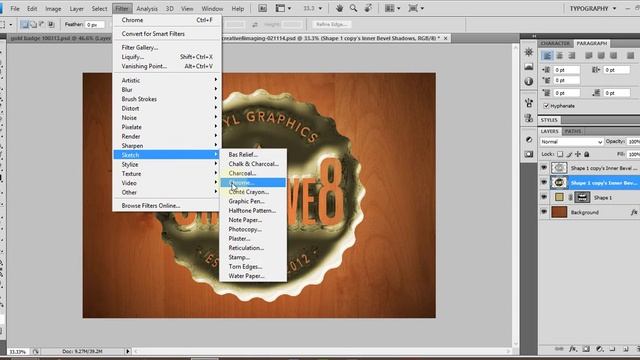This screenshot has width=640, height=360.
Task: Open the Histogram panel icon in dock
Action: click(x=529, y=67)
